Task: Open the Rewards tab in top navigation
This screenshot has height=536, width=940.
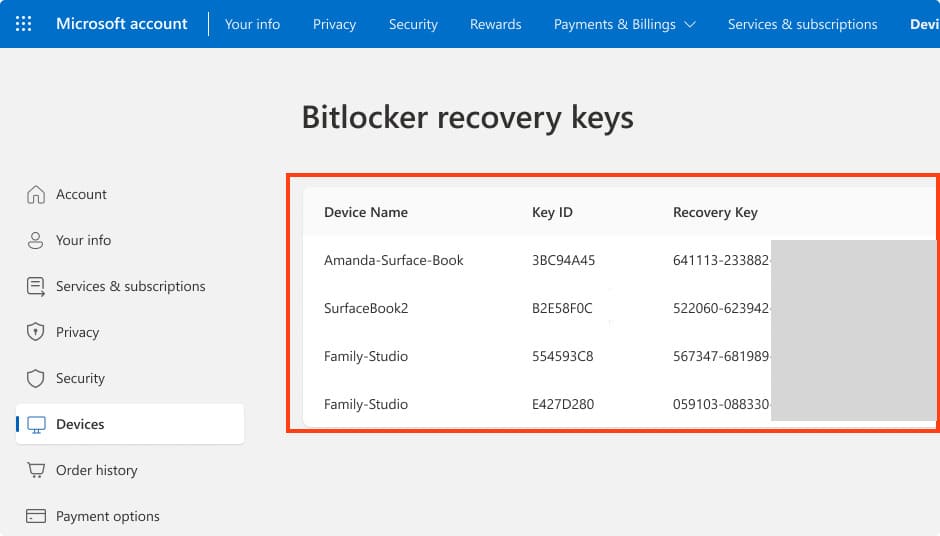Action: (495, 24)
